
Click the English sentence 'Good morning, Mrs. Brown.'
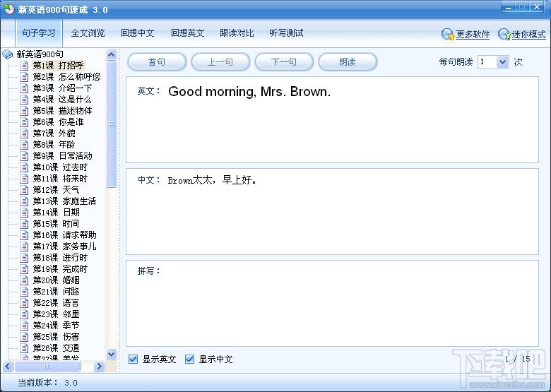249,92
